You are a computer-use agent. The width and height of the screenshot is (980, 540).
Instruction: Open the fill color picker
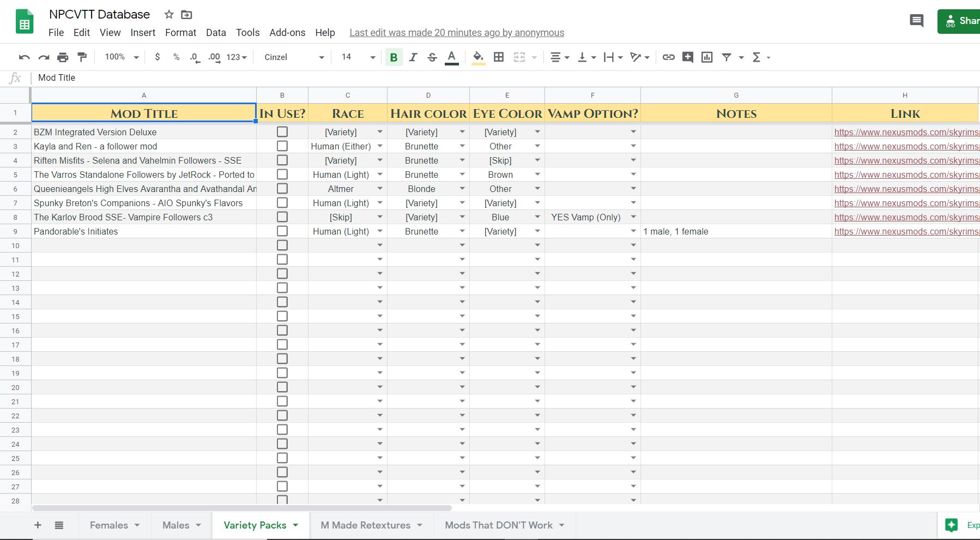[x=478, y=57]
